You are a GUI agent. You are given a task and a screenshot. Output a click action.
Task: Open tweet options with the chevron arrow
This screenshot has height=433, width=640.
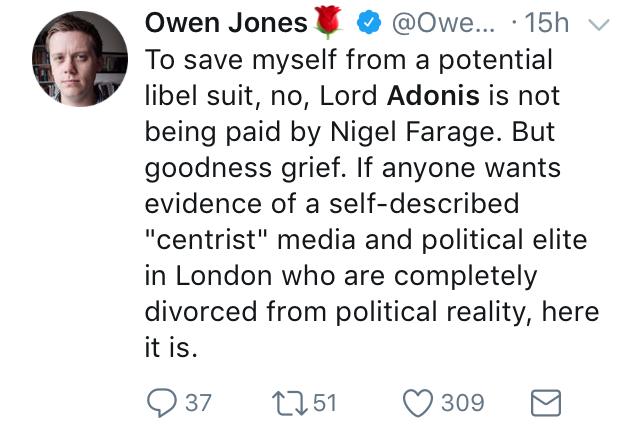(x=598, y=25)
